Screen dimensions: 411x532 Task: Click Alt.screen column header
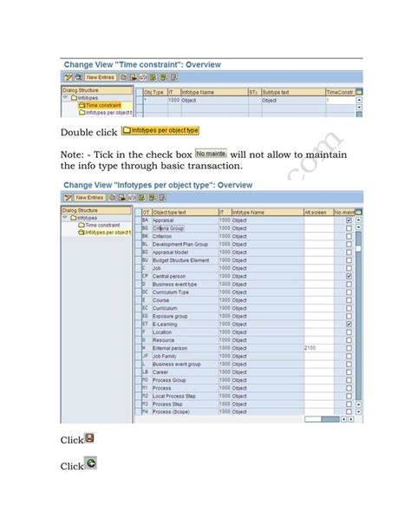tap(318, 213)
